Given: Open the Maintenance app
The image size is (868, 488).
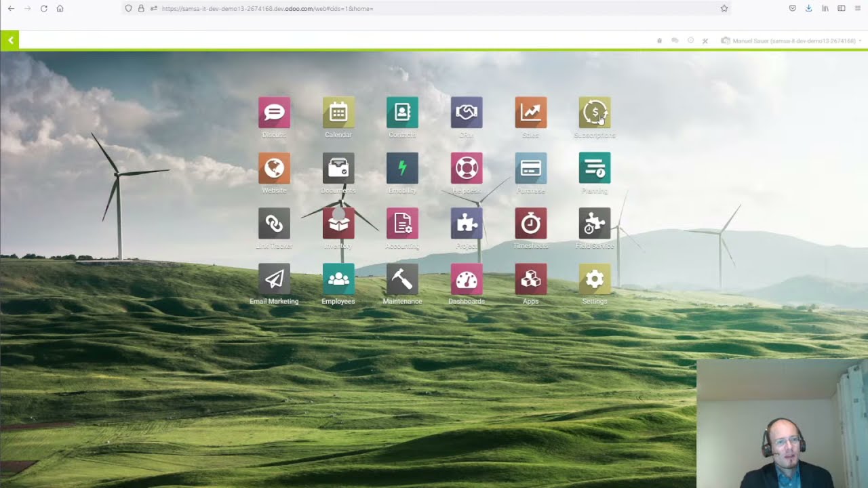Looking at the screenshot, I should point(402,279).
